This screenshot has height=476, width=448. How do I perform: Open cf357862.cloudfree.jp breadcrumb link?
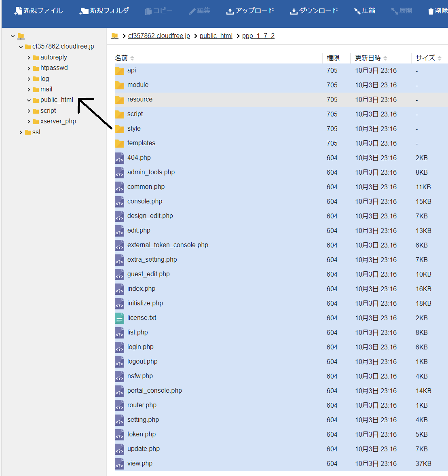pos(159,36)
